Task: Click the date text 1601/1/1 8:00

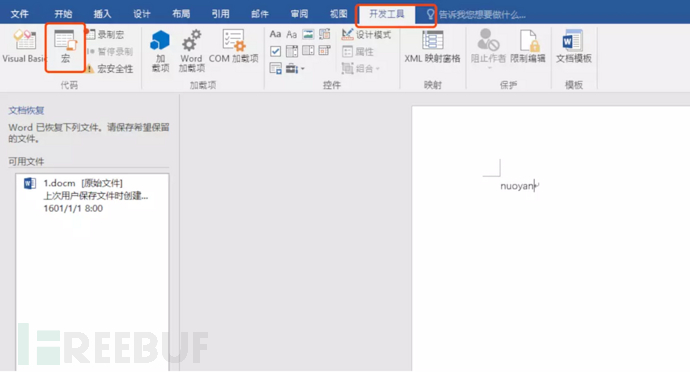Action: click(x=73, y=208)
